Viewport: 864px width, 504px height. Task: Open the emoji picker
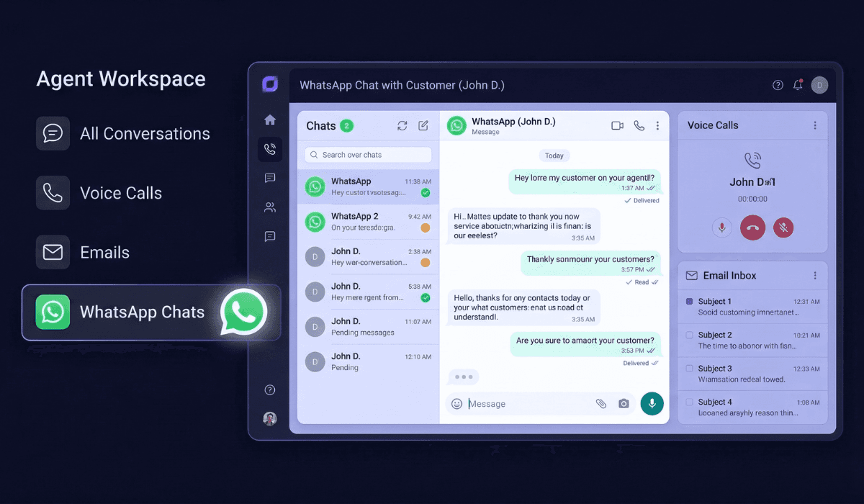456,404
